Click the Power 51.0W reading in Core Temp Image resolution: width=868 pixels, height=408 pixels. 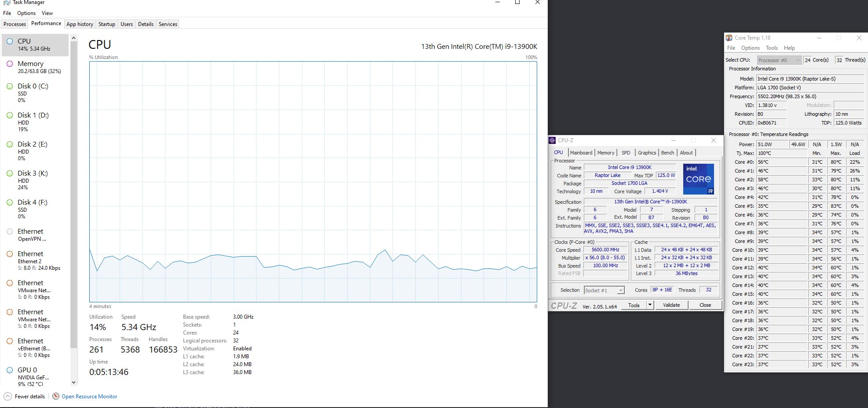pyautogui.click(x=772, y=144)
